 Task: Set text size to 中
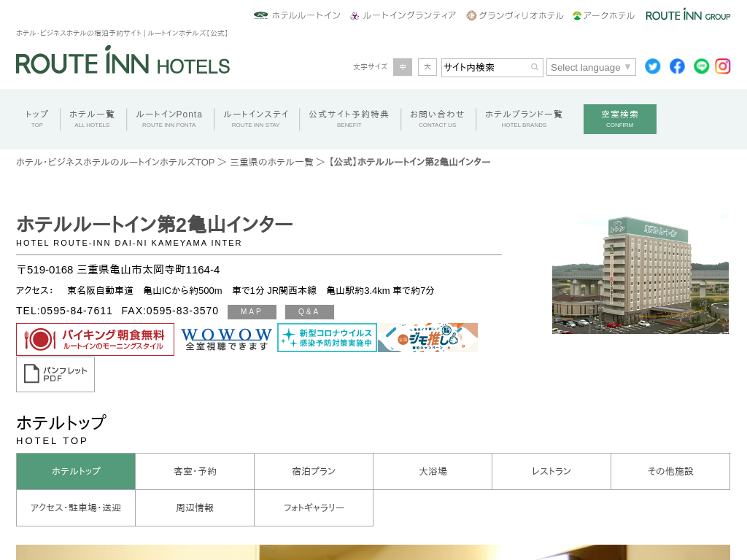403,67
